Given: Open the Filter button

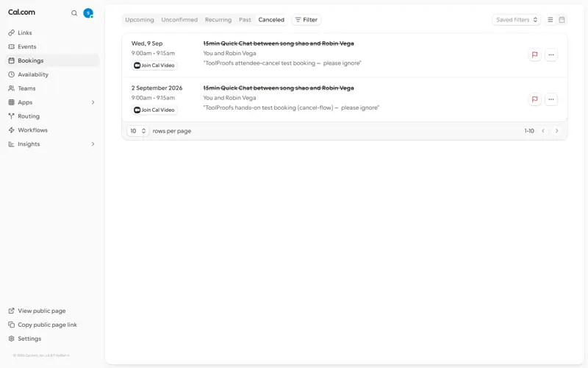Looking at the screenshot, I should pos(306,20).
